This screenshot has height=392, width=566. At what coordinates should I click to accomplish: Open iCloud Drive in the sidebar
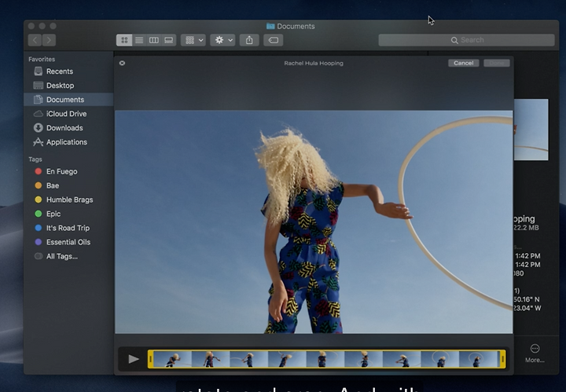click(x=68, y=114)
